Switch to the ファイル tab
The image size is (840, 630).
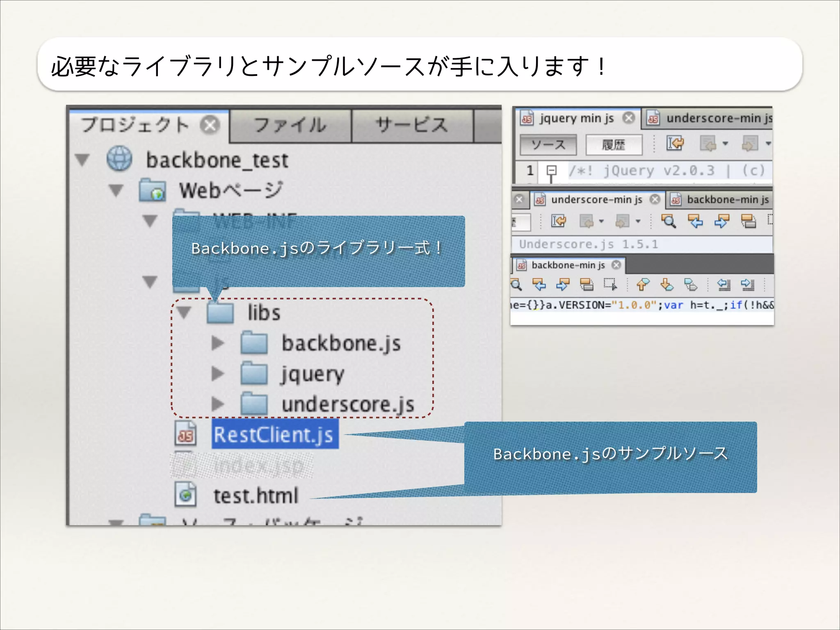[290, 126]
